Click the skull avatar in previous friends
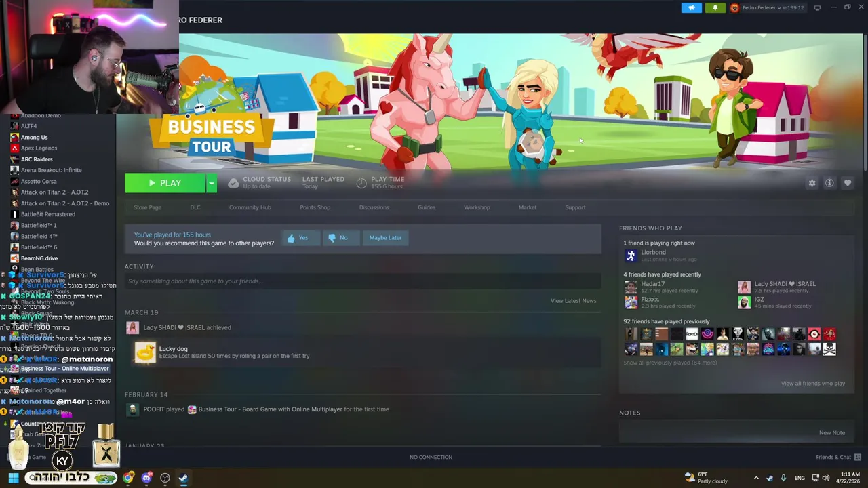This screenshot has width=868, height=488. (x=829, y=350)
